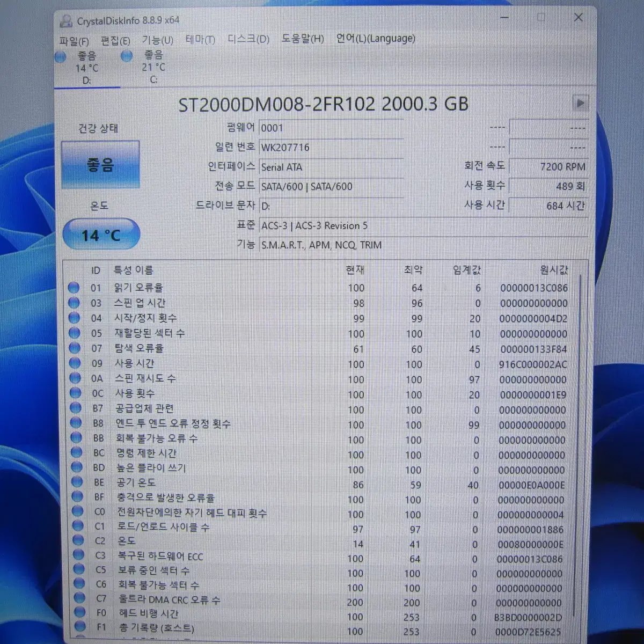Image resolution: width=644 pixels, height=644 pixels.
Task: Click the serial number field WK207716
Action: click(x=331, y=147)
